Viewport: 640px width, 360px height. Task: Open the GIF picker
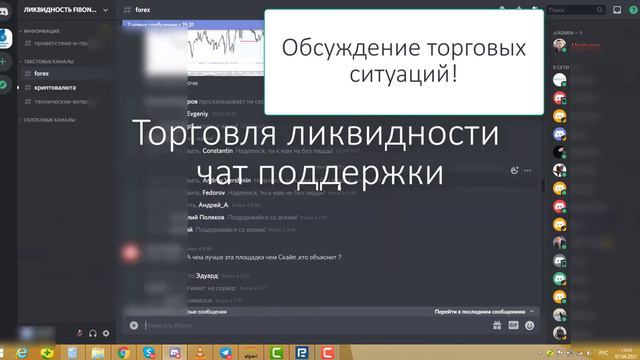point(513,325)
